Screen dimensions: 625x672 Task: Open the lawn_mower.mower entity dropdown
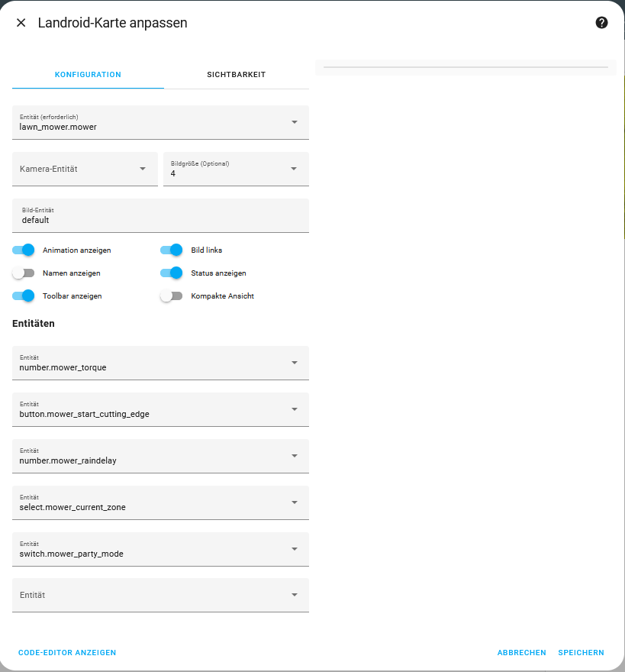point(295,122)
